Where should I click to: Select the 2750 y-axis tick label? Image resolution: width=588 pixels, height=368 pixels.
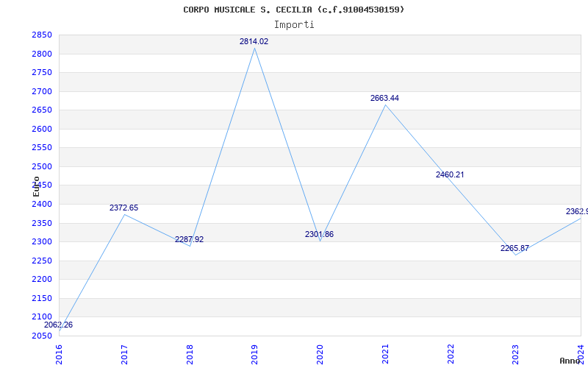(x=42, y=72)
